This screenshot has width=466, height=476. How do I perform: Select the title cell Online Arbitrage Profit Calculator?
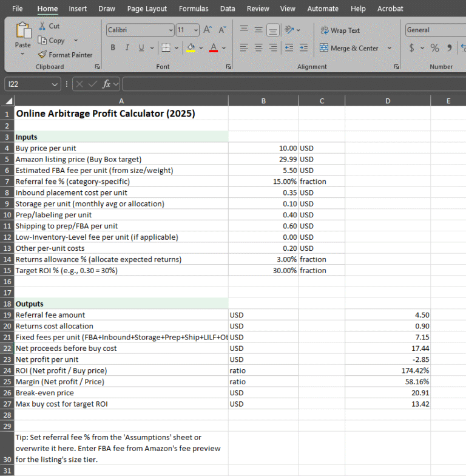(121, 114)
